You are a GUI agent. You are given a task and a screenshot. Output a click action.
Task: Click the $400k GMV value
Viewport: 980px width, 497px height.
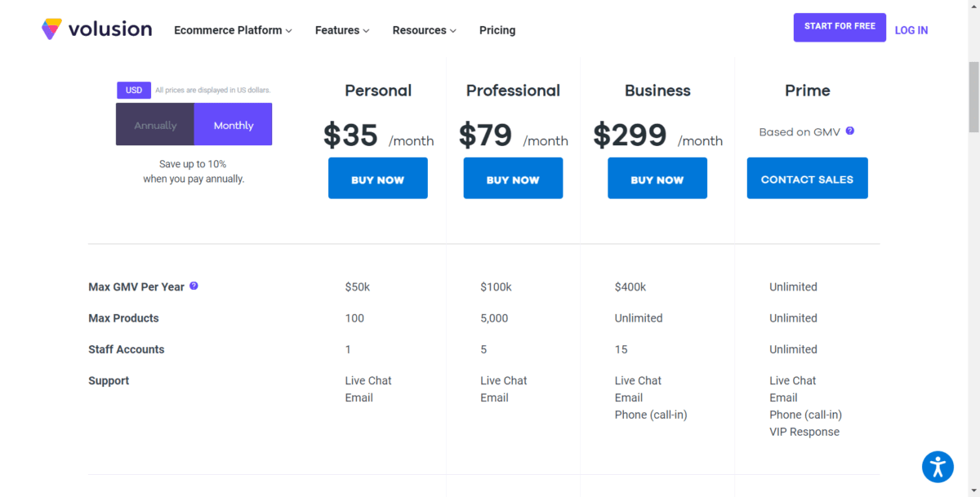tap(630, 287)
